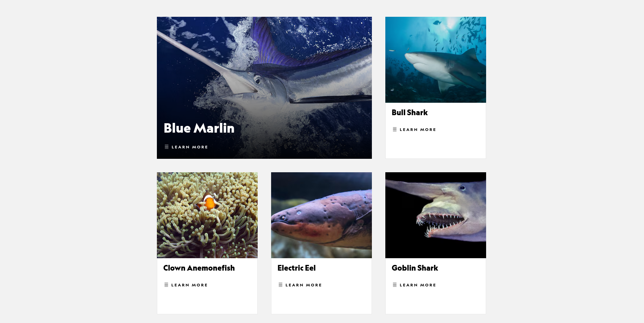
Task: Select the Blue Marlin hero photo
Action: pos(264,88)
